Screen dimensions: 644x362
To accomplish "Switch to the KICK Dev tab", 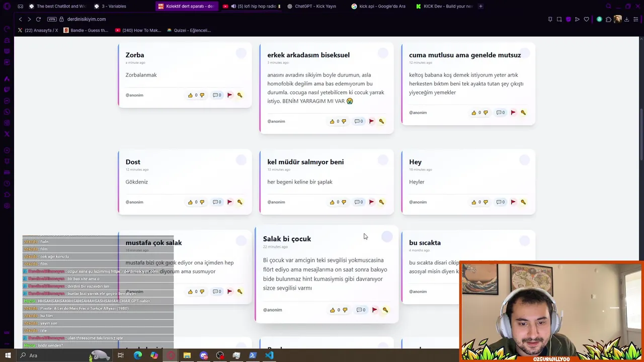I will pyautogui.click(x=444, y=6).
